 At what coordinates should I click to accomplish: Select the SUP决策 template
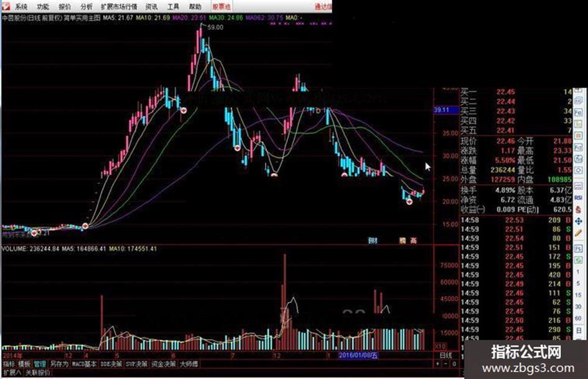click(136, 364)
